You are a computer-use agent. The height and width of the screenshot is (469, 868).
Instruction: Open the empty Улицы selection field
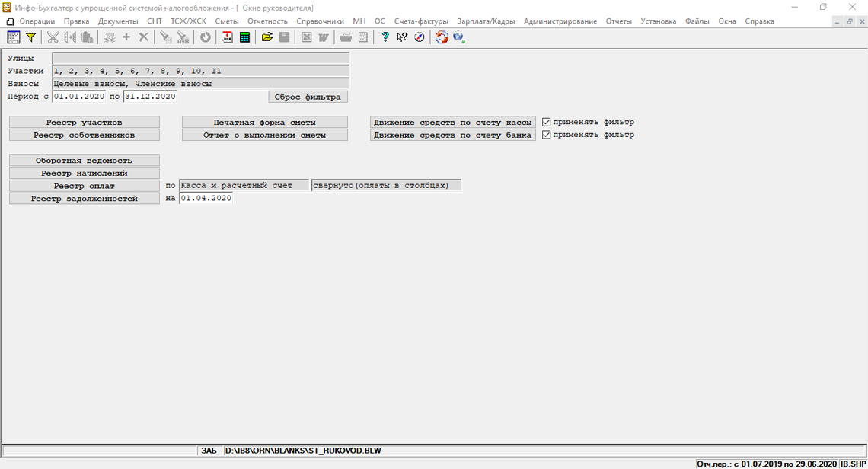pyautogui.click(x=201, y=58)
